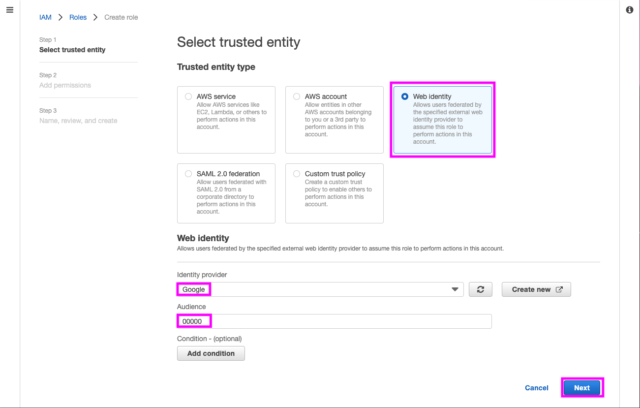
Task: Click the info icon at top right
Action: 629,10
